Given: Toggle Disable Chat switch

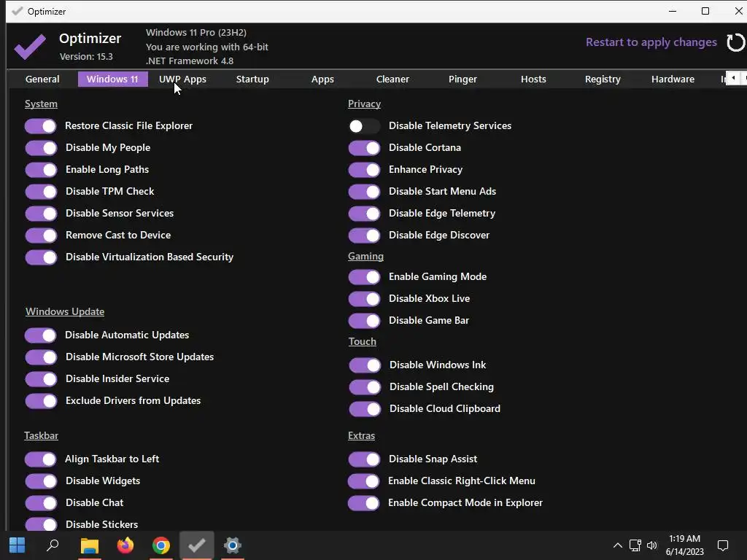Looking at the screenshot, I should point(41,503).
